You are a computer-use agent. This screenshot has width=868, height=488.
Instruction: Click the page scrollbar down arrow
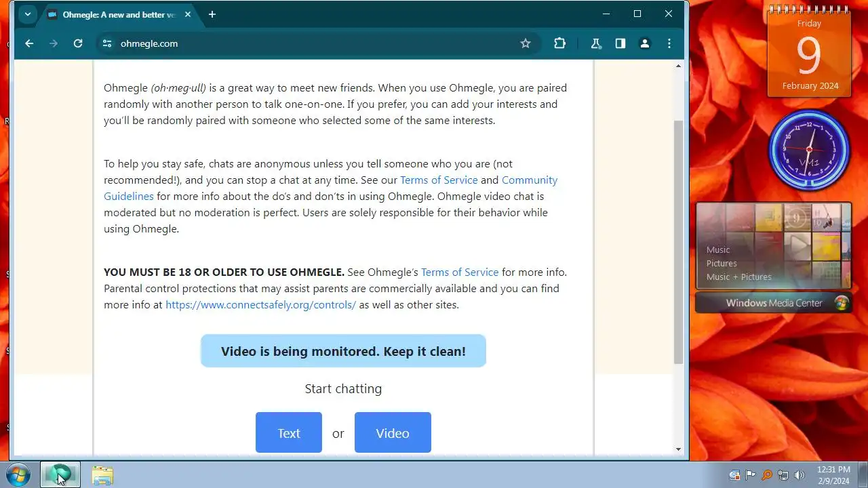[679, 449]
